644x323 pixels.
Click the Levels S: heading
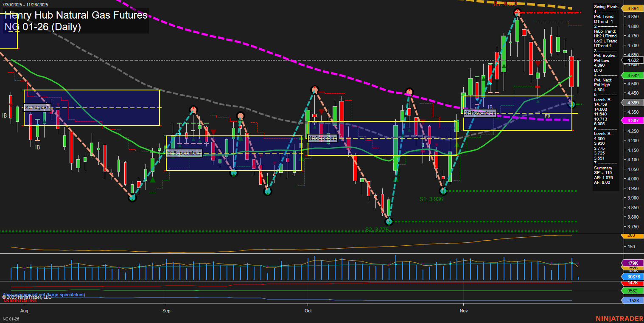pos(603,134)
